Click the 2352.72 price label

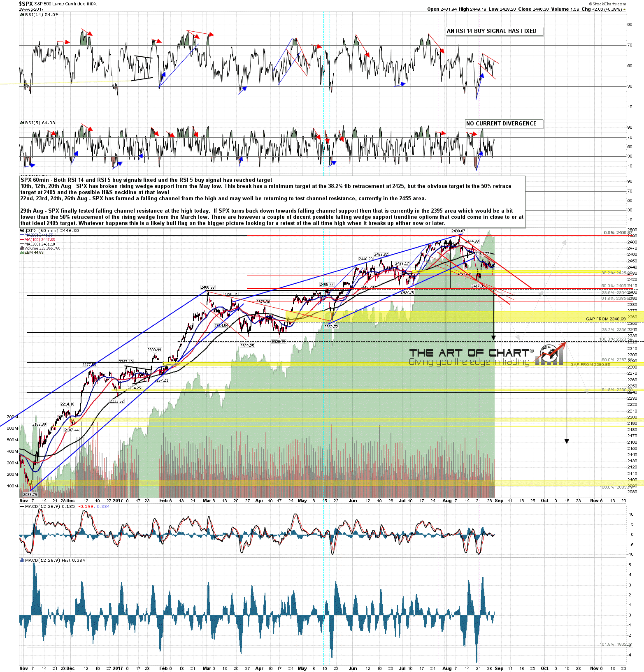331,327
